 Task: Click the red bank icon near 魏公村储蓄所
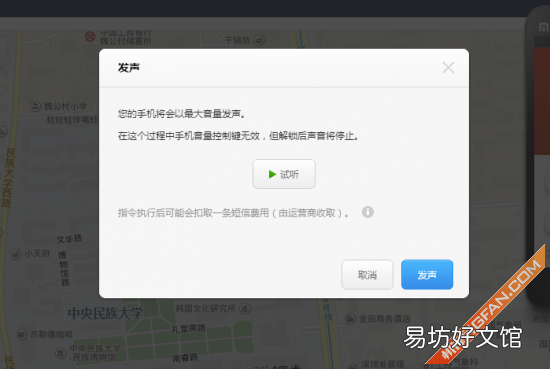tap(90, 36)
